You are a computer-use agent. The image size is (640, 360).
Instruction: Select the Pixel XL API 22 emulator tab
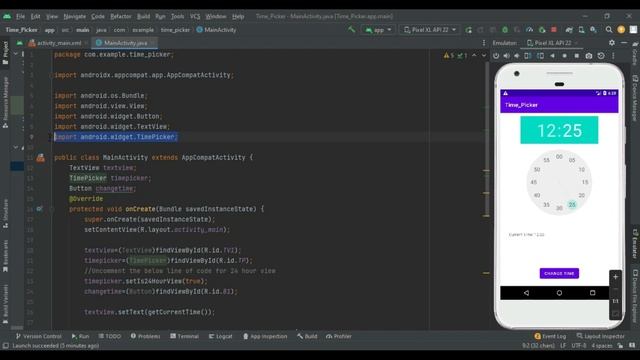coord(552,43)
